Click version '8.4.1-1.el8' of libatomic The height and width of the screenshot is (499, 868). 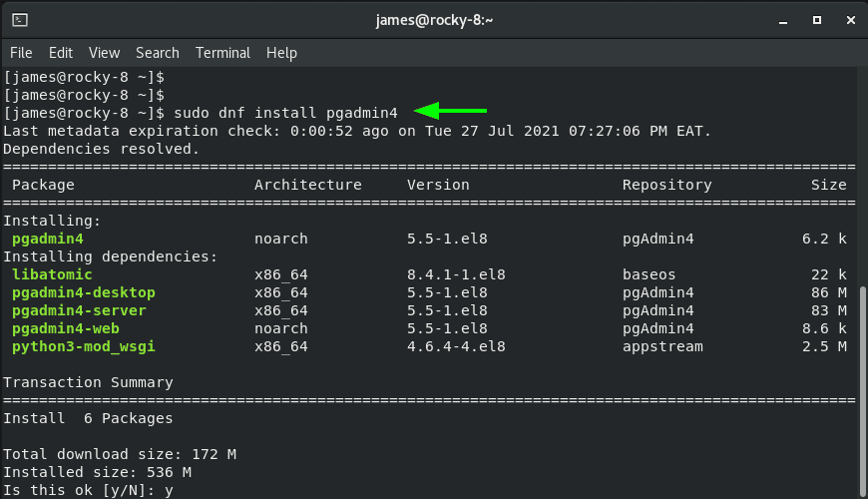click(456, 274)
